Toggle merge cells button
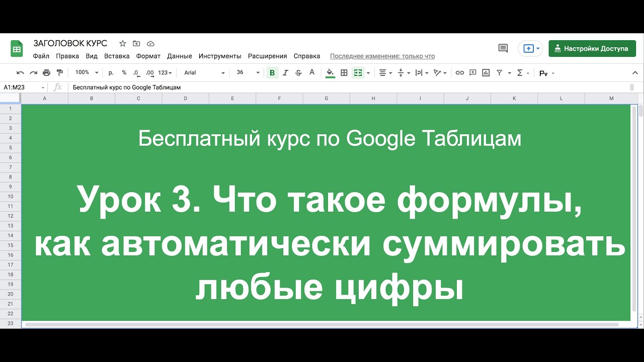644x362 pixels. click(x=358, y=73)
